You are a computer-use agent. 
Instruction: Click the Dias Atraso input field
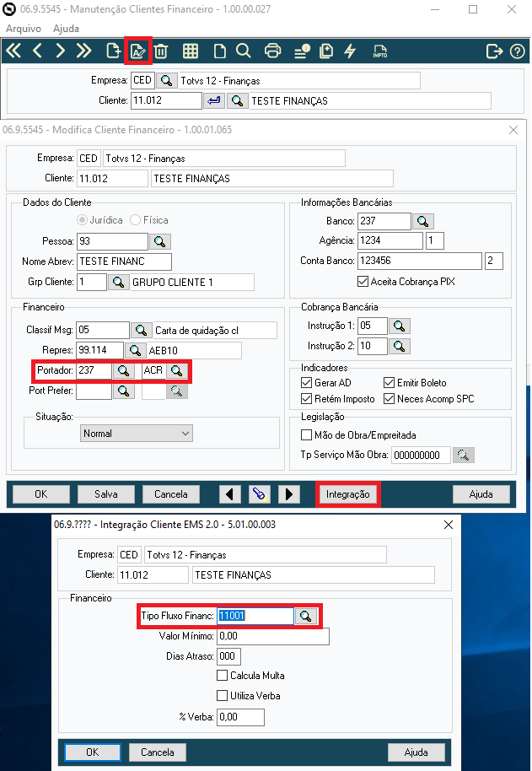coord(229,656)
